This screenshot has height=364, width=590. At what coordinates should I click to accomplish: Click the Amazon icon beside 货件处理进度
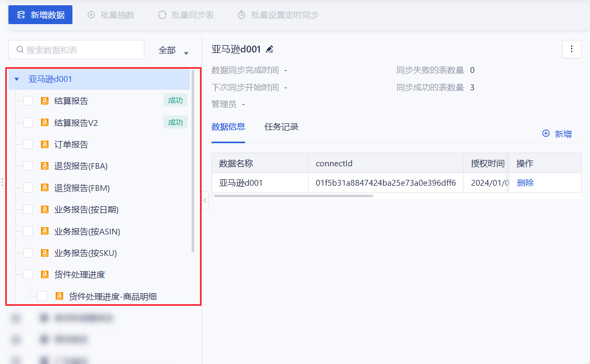pos(45,274)
